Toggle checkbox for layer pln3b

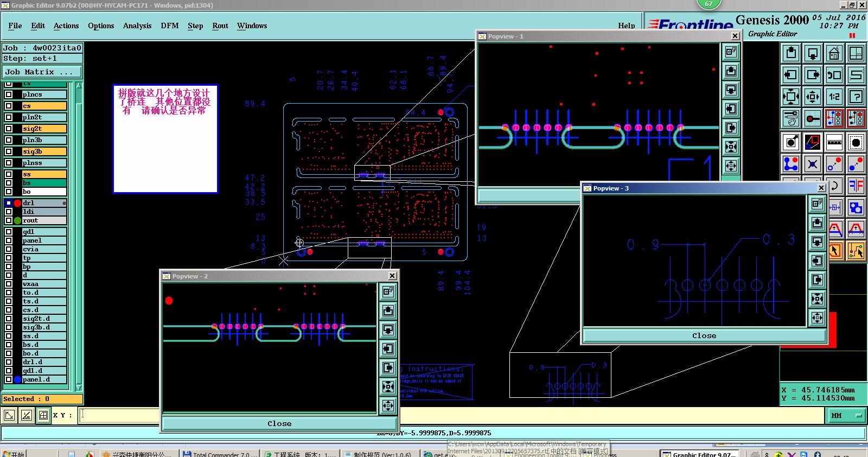pos(9,140)
